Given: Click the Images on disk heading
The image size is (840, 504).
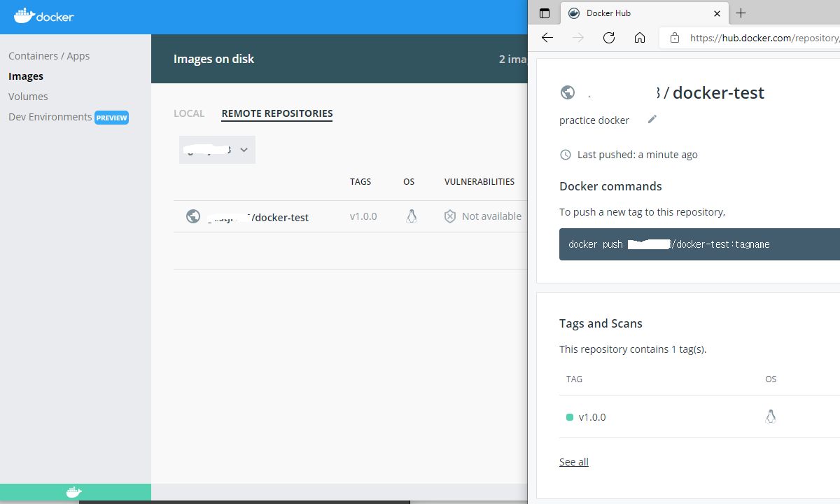Looking at the screenshot, I should click(x=214, y=59).
